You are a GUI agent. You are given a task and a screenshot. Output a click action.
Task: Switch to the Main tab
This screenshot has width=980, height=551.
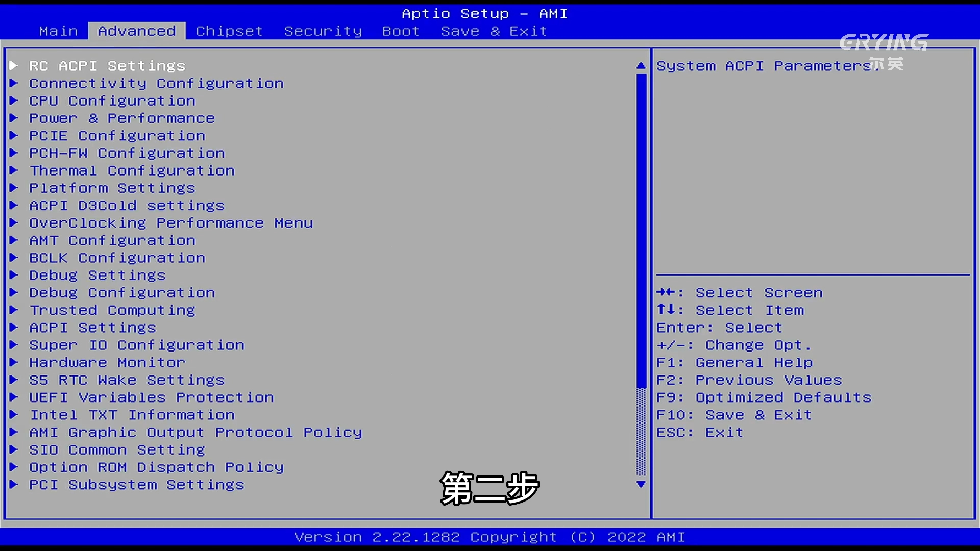(59, 31)
